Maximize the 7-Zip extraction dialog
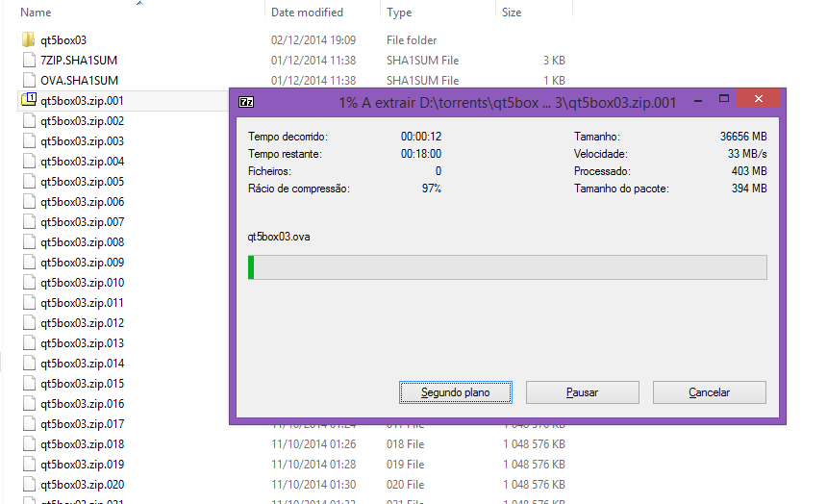827x504 pixels. [x=723, y=99]
